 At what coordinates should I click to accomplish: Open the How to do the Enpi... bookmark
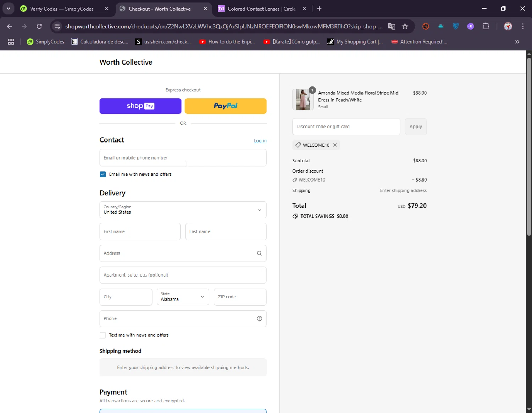pos(227,42)
